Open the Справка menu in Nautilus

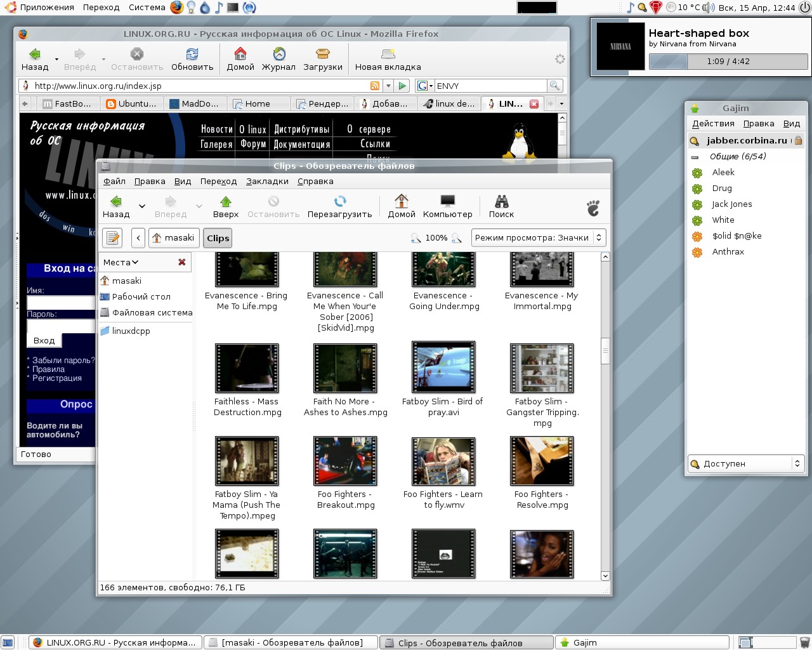tap(315, 182)
